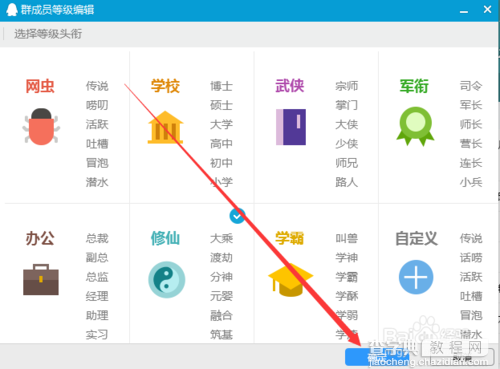Click the QQ penguin icon in title bar

pos(12,10)
